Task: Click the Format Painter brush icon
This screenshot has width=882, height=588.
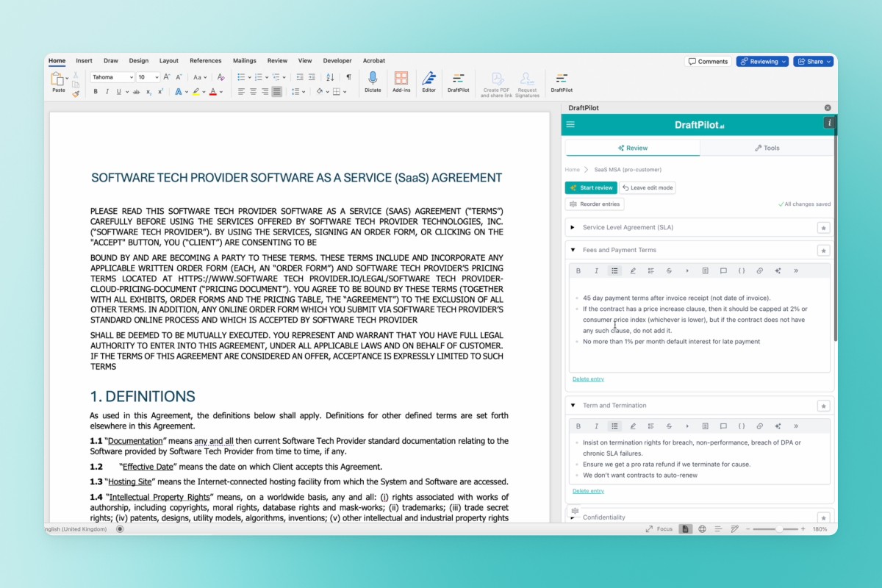Action: coord(76,94)
